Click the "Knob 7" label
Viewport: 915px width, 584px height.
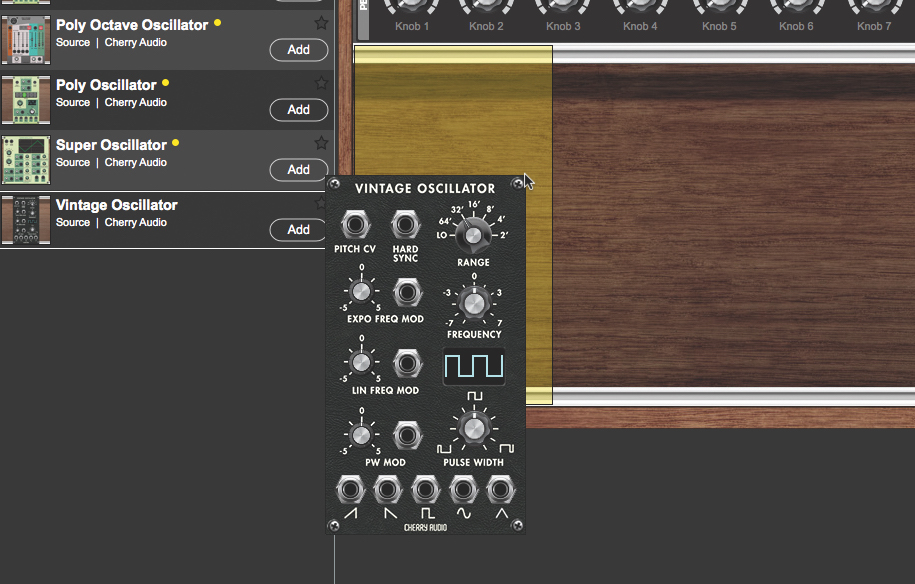[874, 26]
